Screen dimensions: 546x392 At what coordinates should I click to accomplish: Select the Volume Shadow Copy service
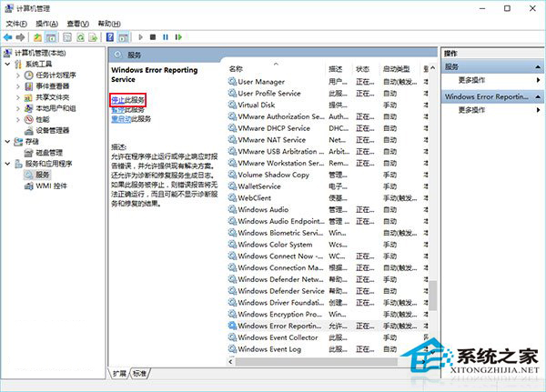click(x=328, y=175)
